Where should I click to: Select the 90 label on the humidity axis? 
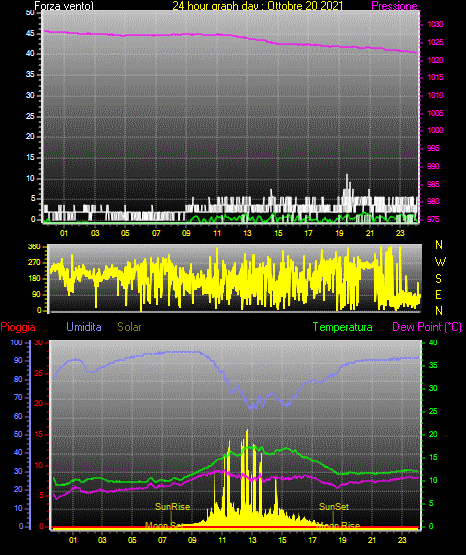pos(18,360)
